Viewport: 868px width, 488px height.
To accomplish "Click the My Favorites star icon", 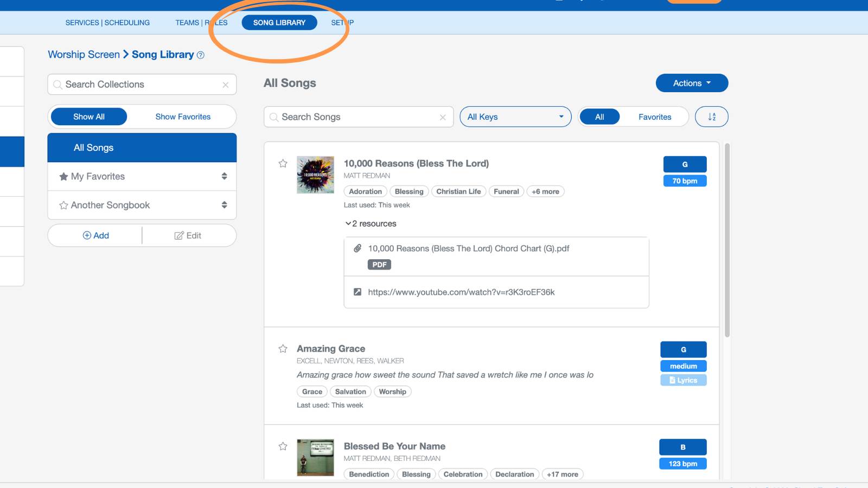I will 63,176.
